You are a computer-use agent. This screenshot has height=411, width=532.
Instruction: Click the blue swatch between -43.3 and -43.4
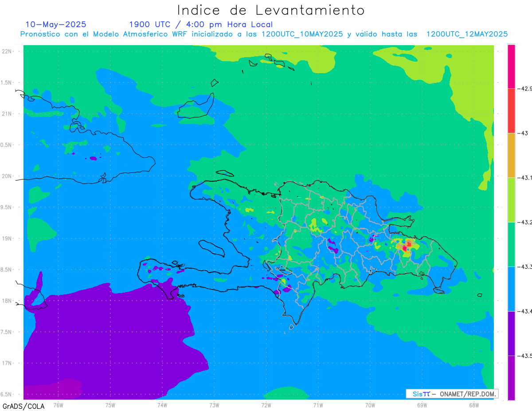pyautogui.click(x=511, y=289)
